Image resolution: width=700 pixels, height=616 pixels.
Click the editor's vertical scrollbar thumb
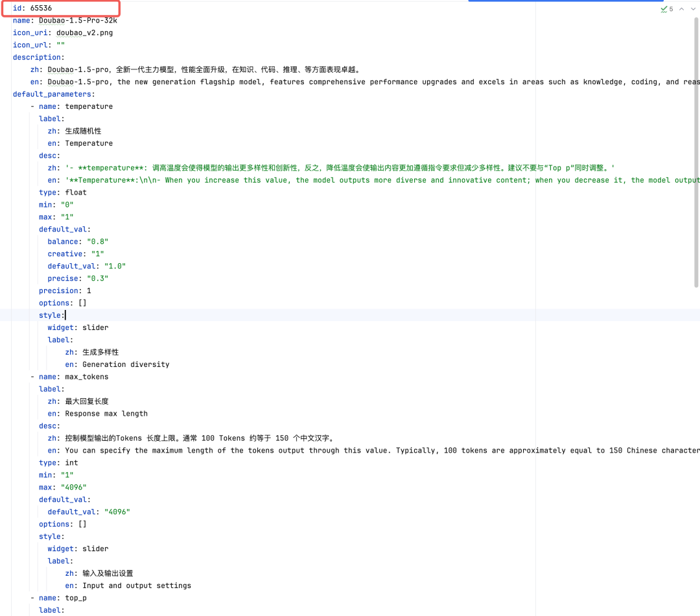[x=696, y=152]
